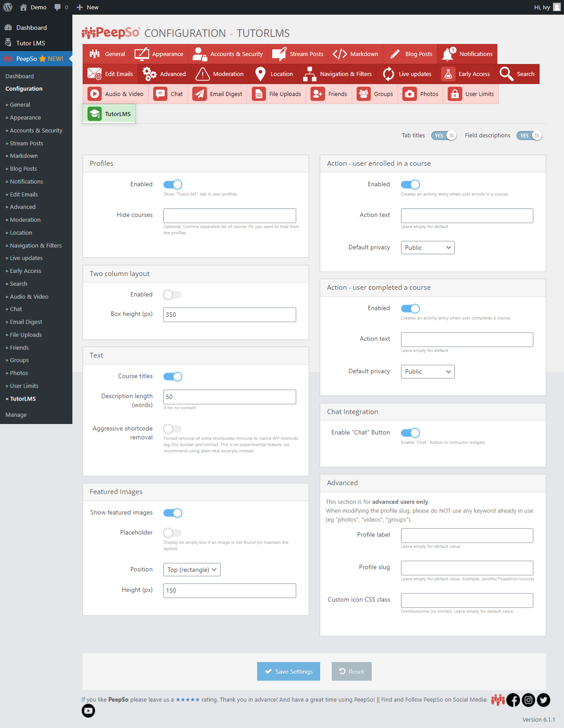Click the File Uploads document icon
The width and height of the screenshot is (564, 728).
coord(259,94)
